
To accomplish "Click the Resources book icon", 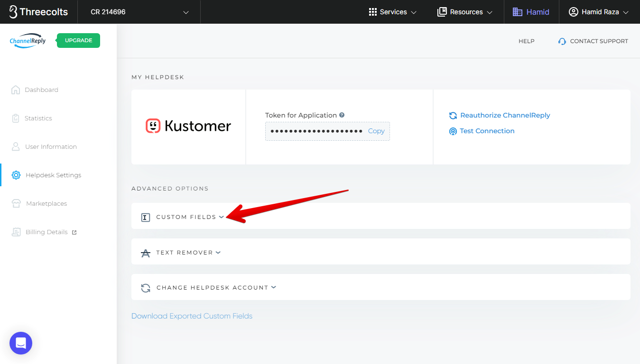I will 442,12.
